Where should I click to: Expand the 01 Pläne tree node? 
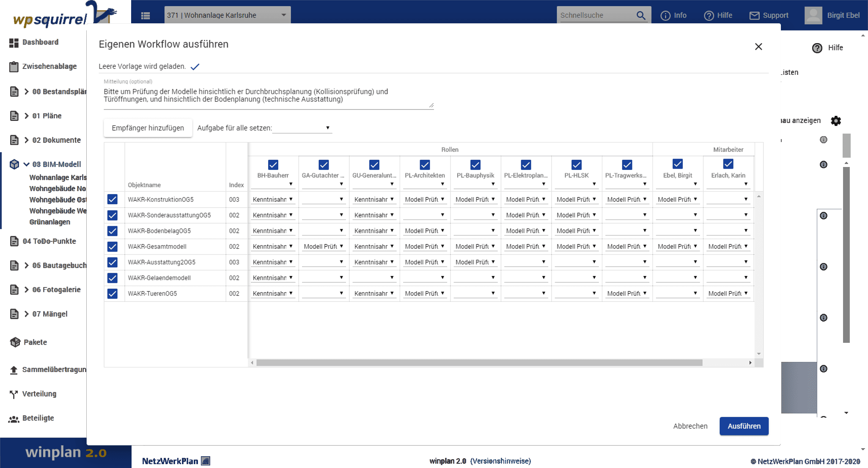pos(27,116)
